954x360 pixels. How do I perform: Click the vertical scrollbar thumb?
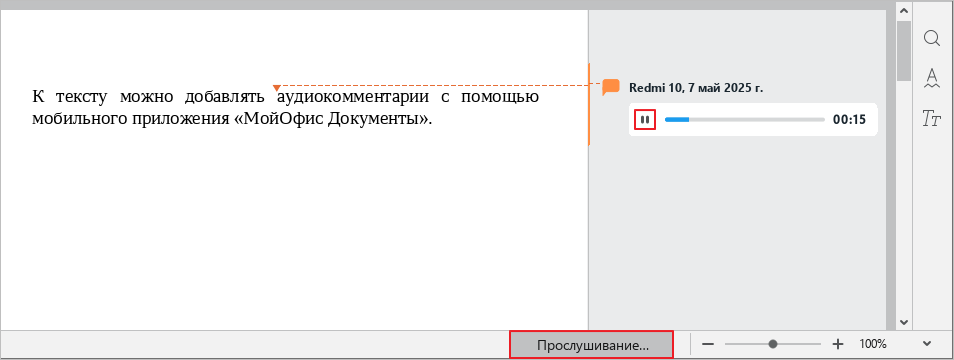click(904, 51)
